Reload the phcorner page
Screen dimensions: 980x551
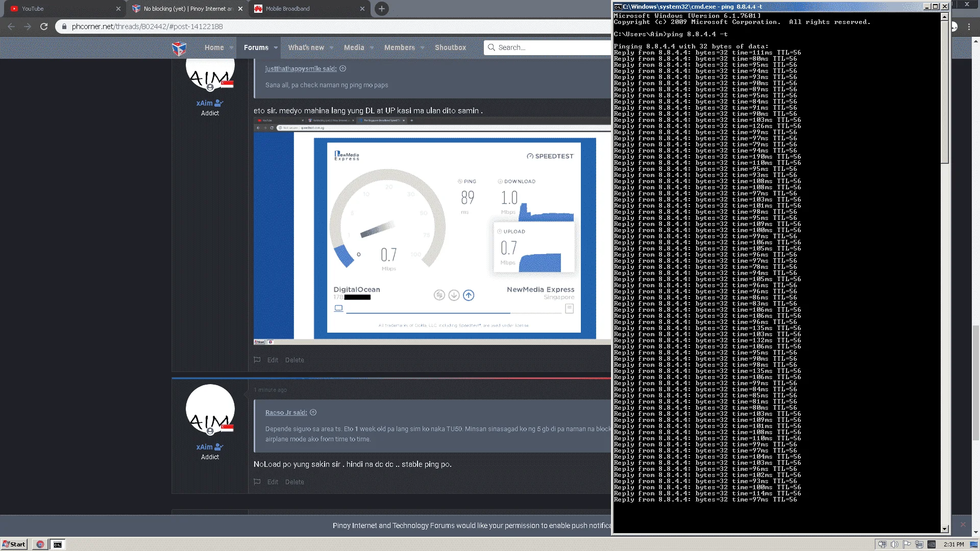click(x=44, y=27)
